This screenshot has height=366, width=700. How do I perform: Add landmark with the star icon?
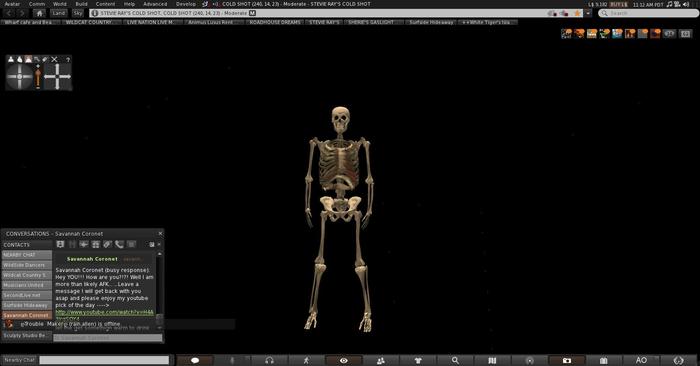[x=578, y=13]
